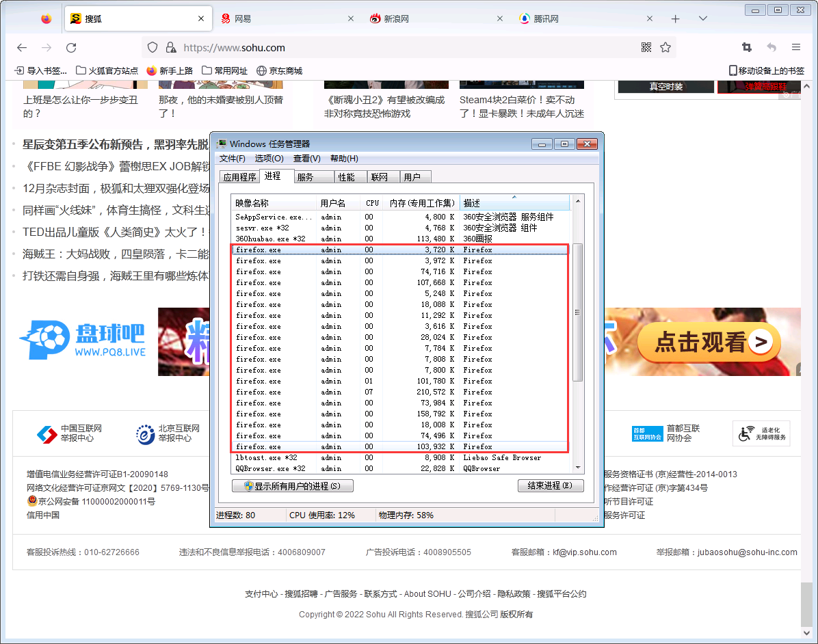Open the 中国互联网举报中心 link
Viewport: 818px width, 644px height.
(69, 433)
